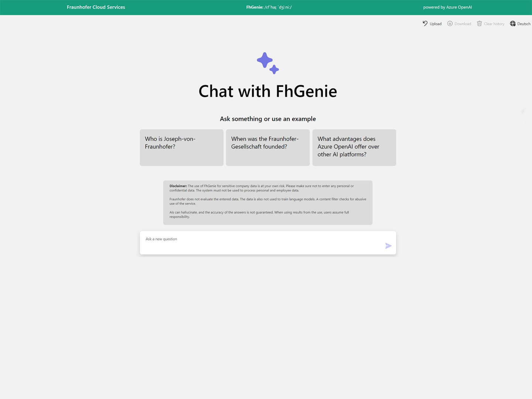Click the send message arrow icon

[x=388, y=246]
